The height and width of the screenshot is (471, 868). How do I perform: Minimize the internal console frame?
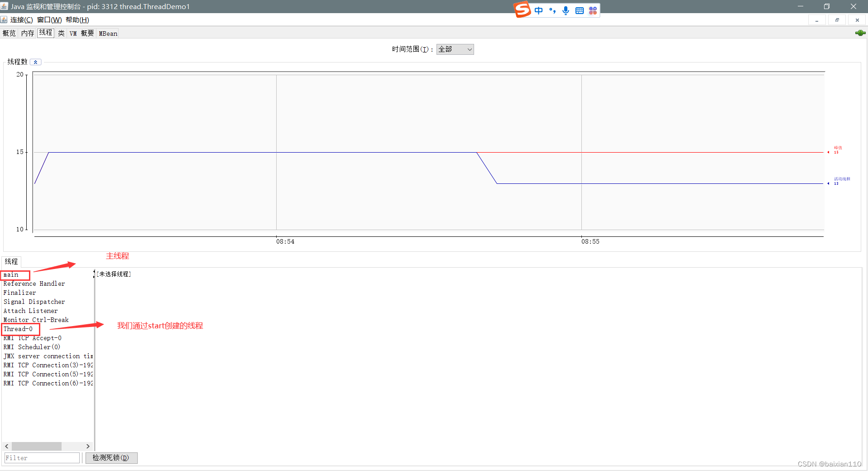[x=817, y=20]
